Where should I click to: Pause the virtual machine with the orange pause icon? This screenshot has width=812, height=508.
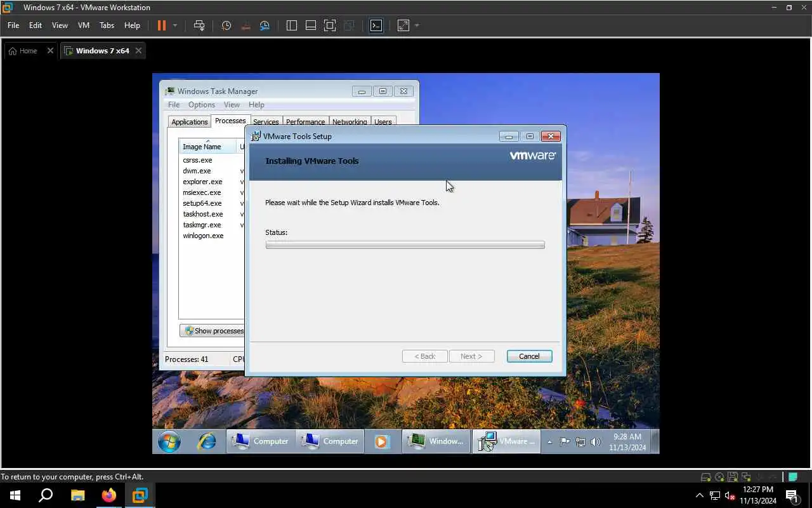[x=161, y=25]
